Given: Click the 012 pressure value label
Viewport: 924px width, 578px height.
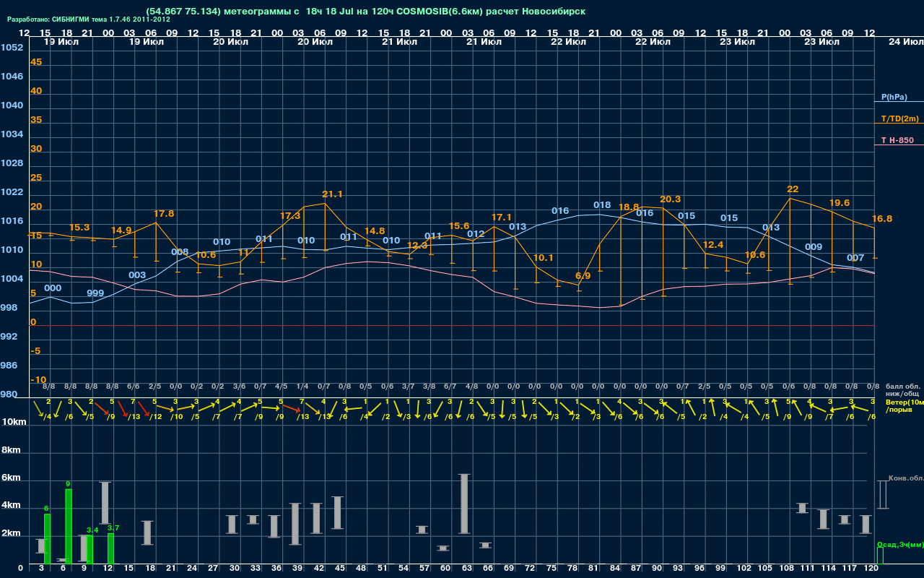Looking at the screenshot, I should click(476, 234).
